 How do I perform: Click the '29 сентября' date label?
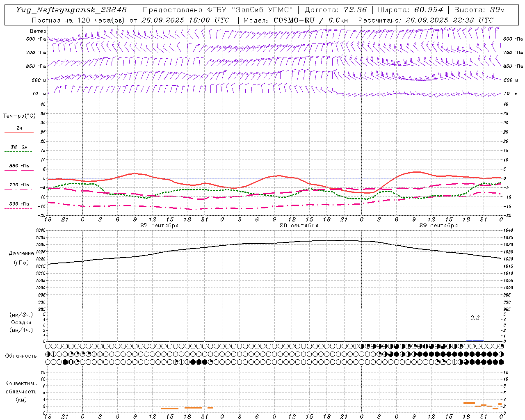(438, 226)
